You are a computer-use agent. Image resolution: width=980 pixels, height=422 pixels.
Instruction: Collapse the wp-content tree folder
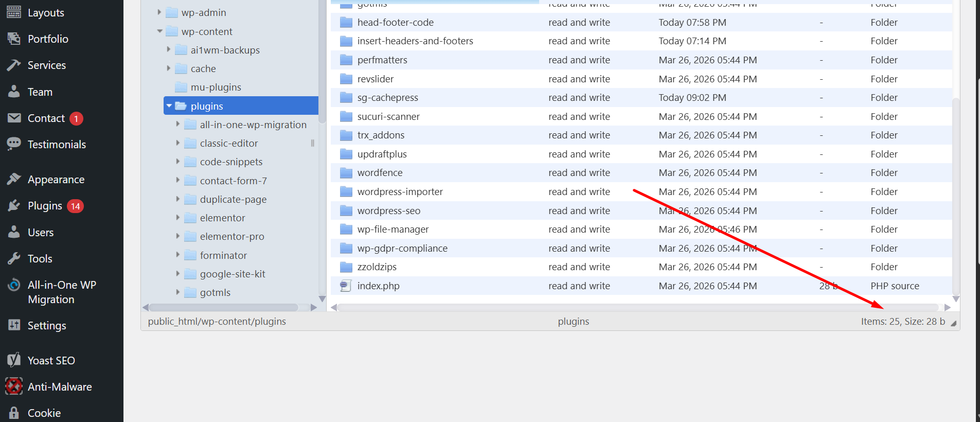click(x=159, y=31)
